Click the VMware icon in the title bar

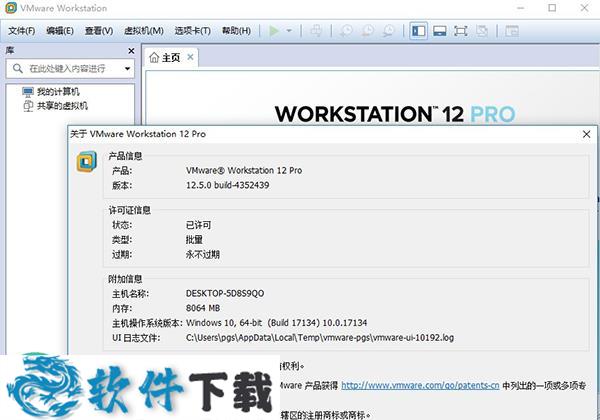[x=11, y=8]
